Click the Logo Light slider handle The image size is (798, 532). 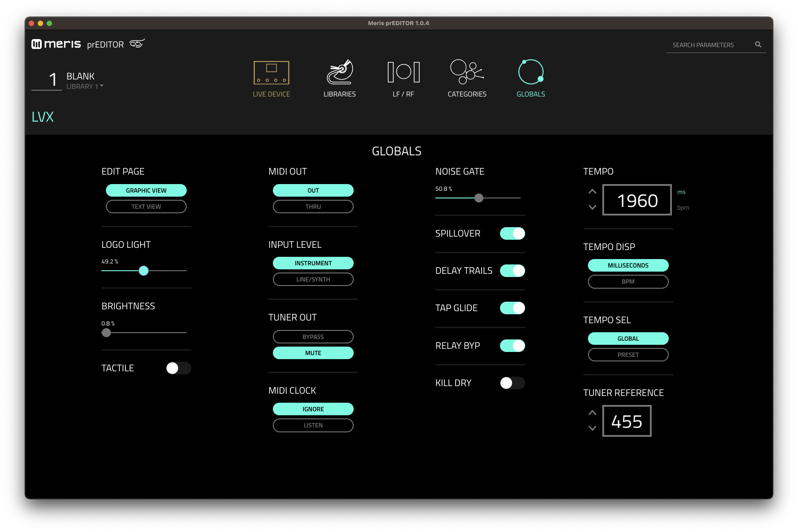click(144, 271)
